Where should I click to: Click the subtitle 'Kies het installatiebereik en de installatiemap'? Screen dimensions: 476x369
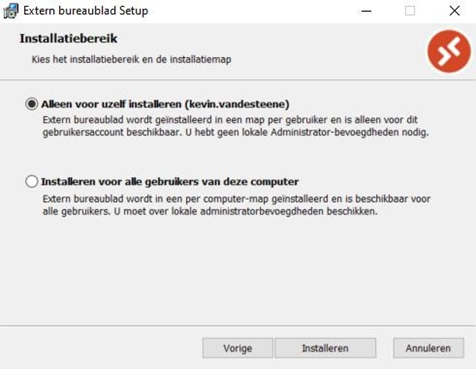tap(131, 59)
